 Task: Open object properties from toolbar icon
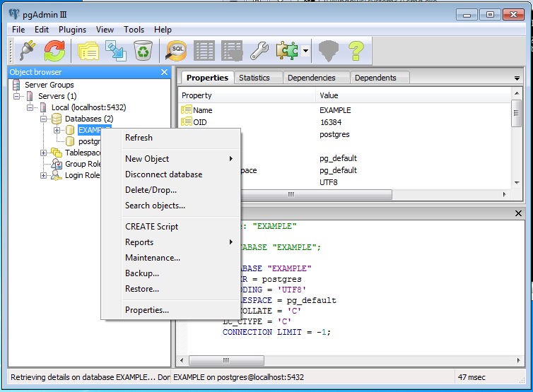88,51
